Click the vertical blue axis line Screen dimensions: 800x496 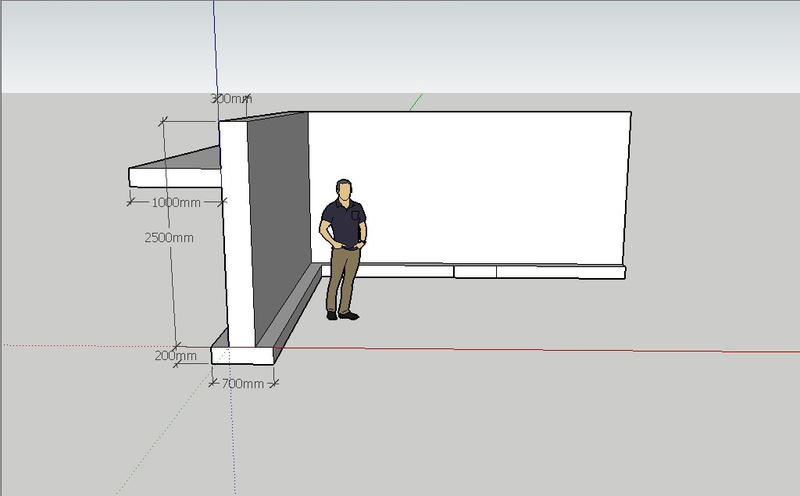pyautogui.click(x=215, y=50)
